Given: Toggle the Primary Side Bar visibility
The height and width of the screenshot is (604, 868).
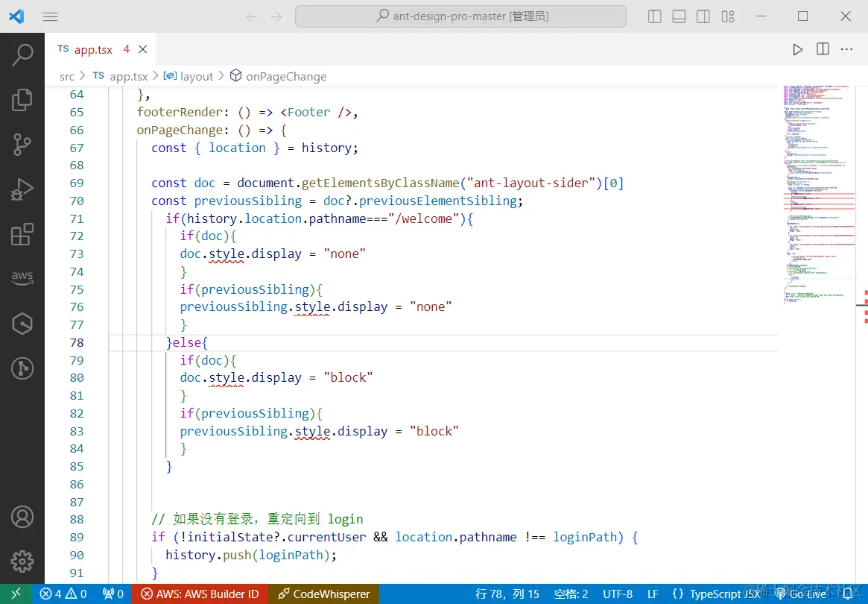Looking at the screenshot, I should coord(654,16).
